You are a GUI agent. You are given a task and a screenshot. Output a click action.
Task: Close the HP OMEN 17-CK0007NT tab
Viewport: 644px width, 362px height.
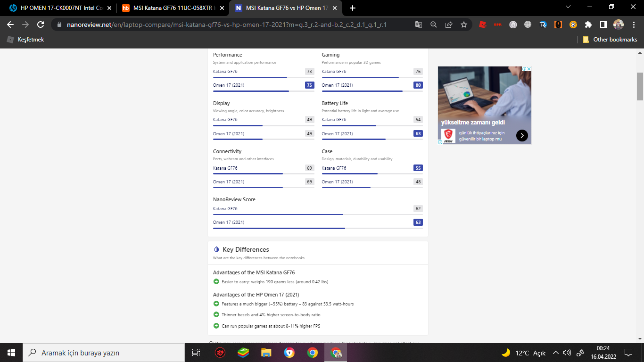(109, 8)
